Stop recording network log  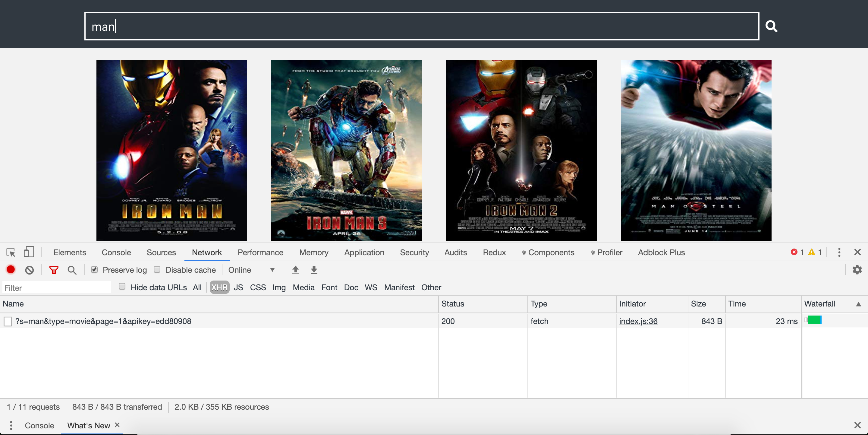(11, 270)
